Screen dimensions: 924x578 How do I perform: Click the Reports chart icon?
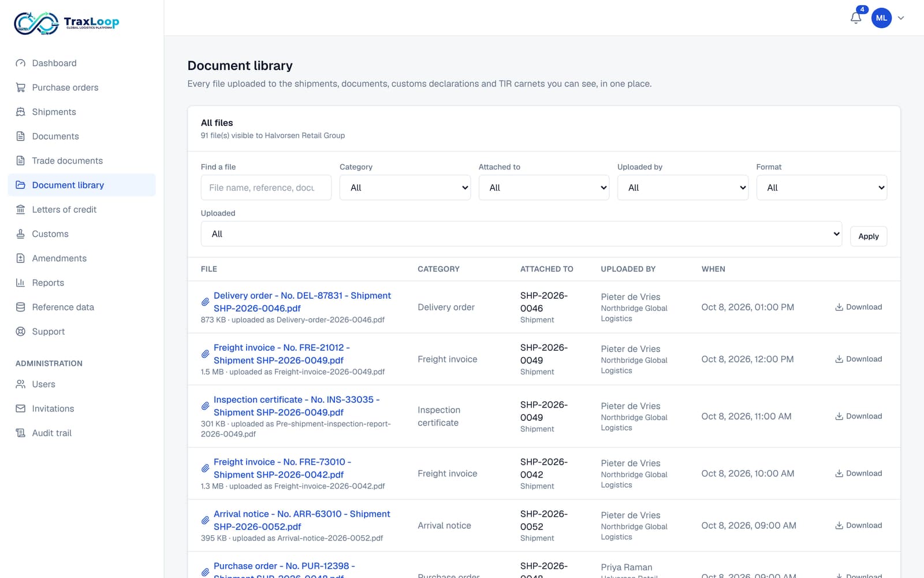tap(21, 283)
